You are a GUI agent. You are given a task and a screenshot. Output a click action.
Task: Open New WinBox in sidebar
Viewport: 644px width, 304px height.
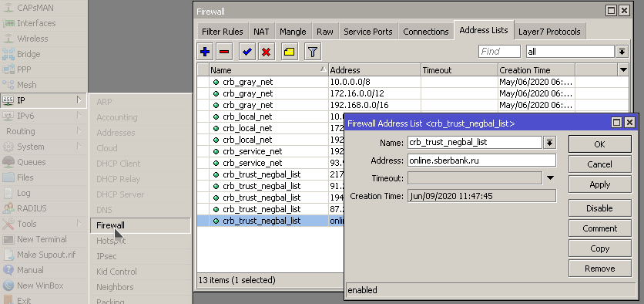point(44,285)
